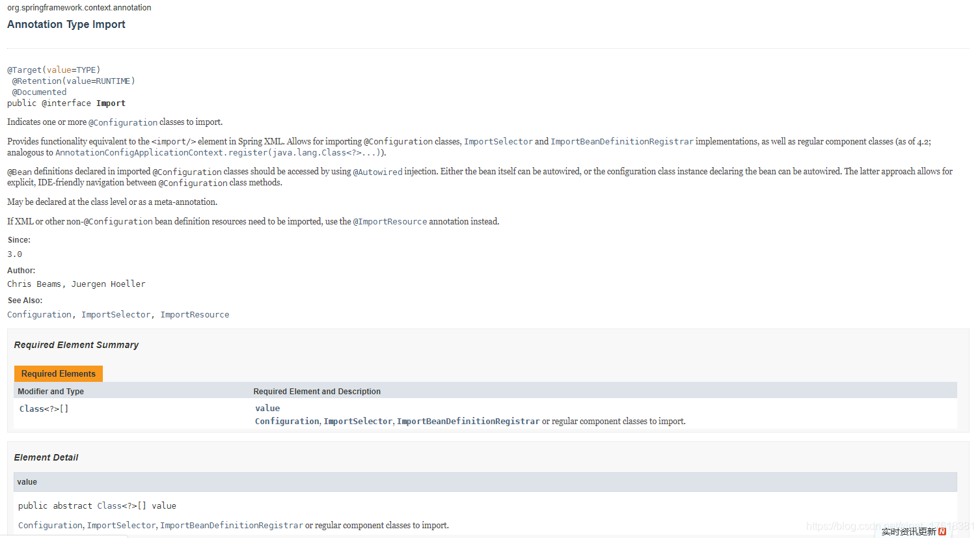Viewport: 980px width, 538px height.
Task: Select the Required Elements tab
Action: (x=59, y=373)
